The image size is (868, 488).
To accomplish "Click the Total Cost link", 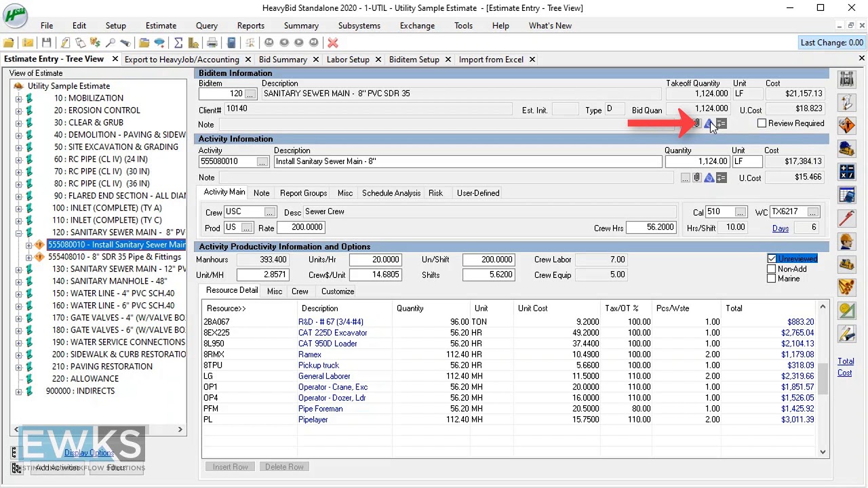I will pos(845,367).
